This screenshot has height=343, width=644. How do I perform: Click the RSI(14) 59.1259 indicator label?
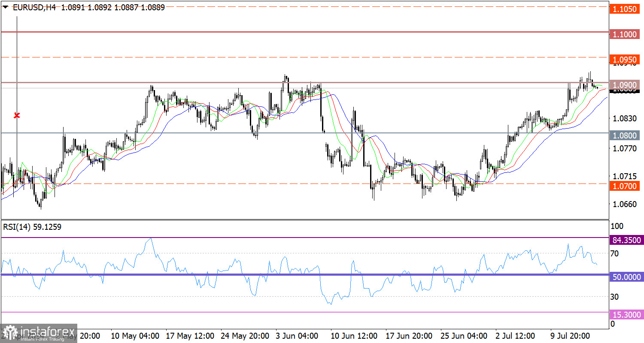tap(32, 227)
